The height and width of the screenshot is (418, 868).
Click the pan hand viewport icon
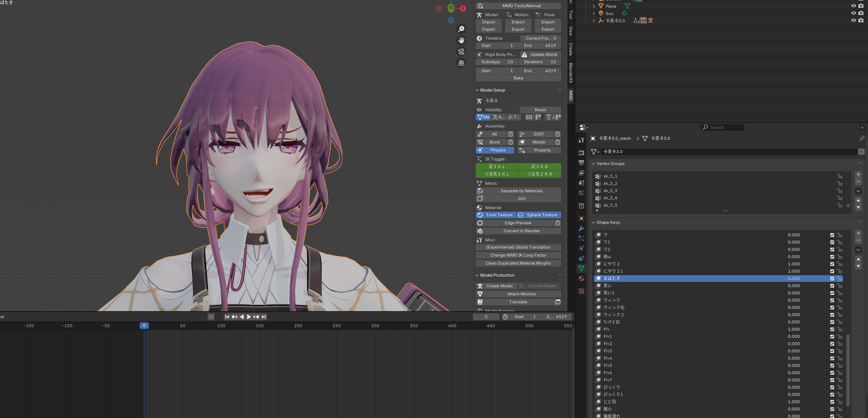coord(461,41)
